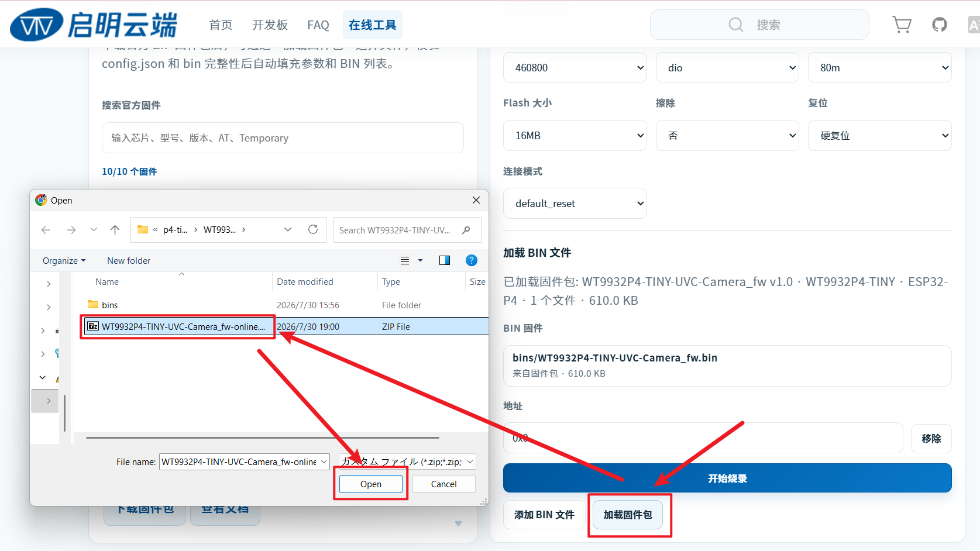Open the Organize menu

tap(64, 260)
